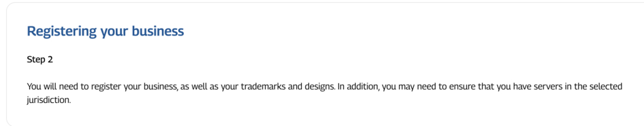
Task: Click the number "2" in the step label
Action: (50, 60)
